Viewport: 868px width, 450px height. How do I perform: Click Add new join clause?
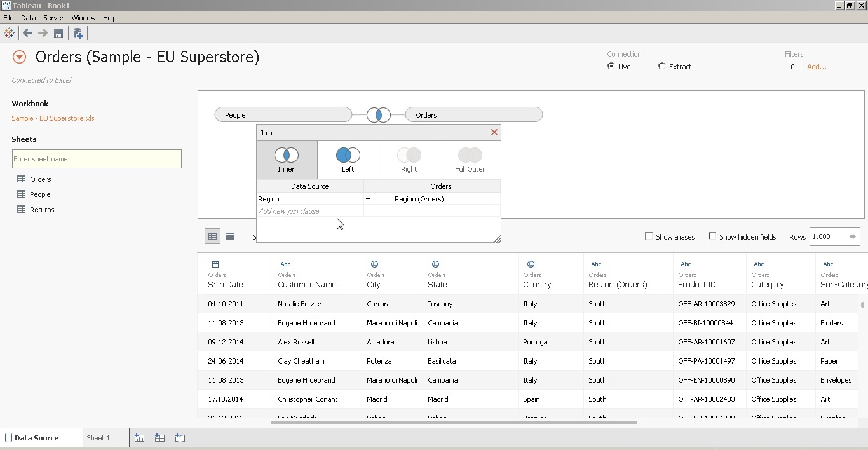coord(289,211)
